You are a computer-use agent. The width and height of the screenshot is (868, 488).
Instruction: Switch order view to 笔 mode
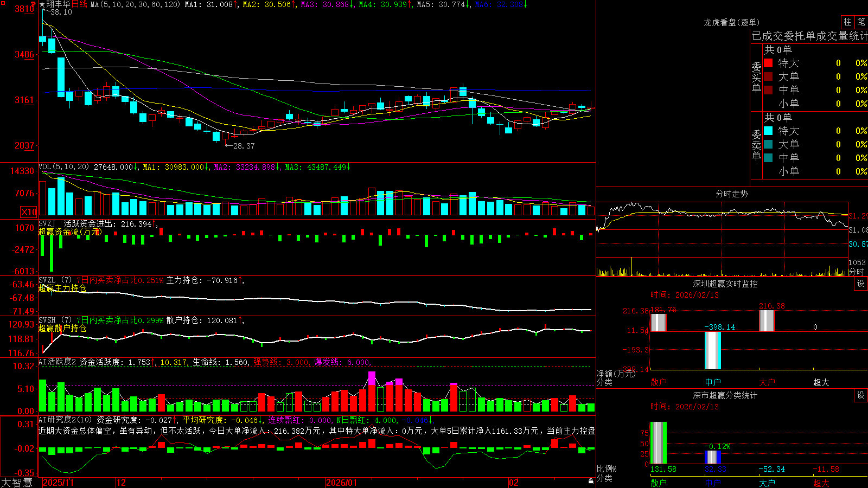click(x=861, y=22)
